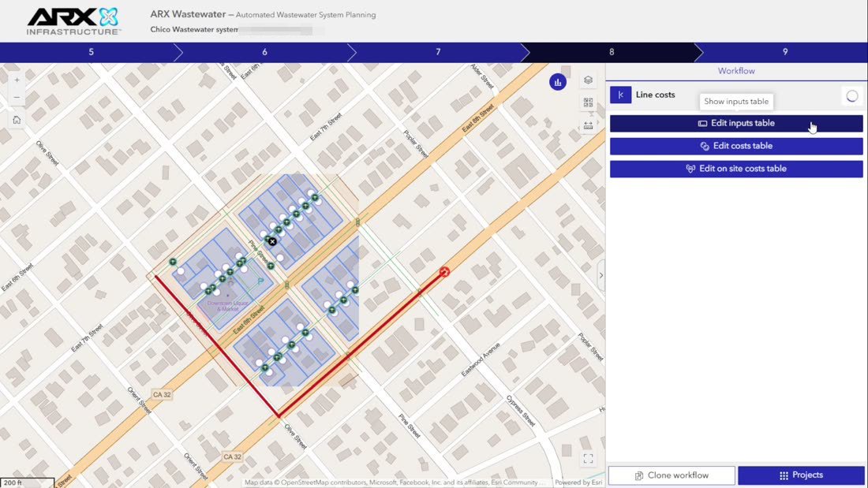Go to workflow step 9
This screenshot has height=488, width=868.
point(785,52)
